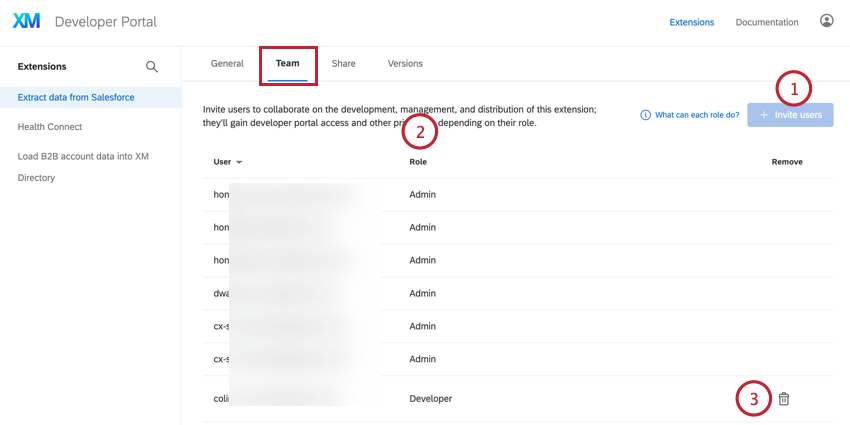Select the Health Connect extension
Image resolution: width=850 pixels, height=425 pixels.
click(50, 127)
